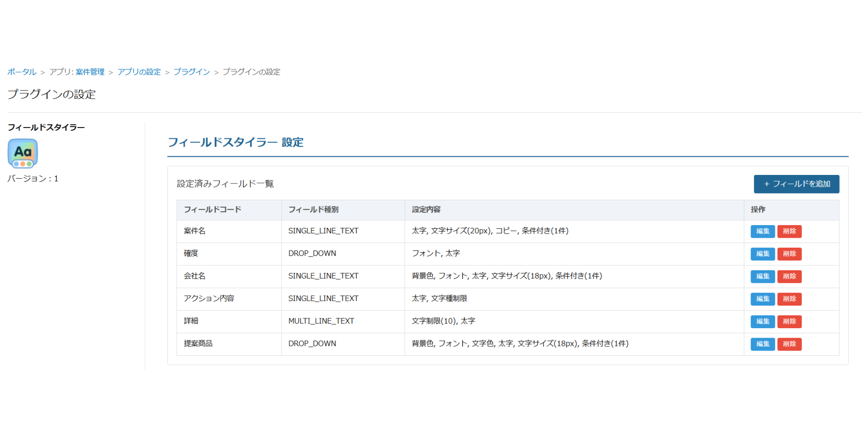Delete the 提案商品 field entry

789,344
